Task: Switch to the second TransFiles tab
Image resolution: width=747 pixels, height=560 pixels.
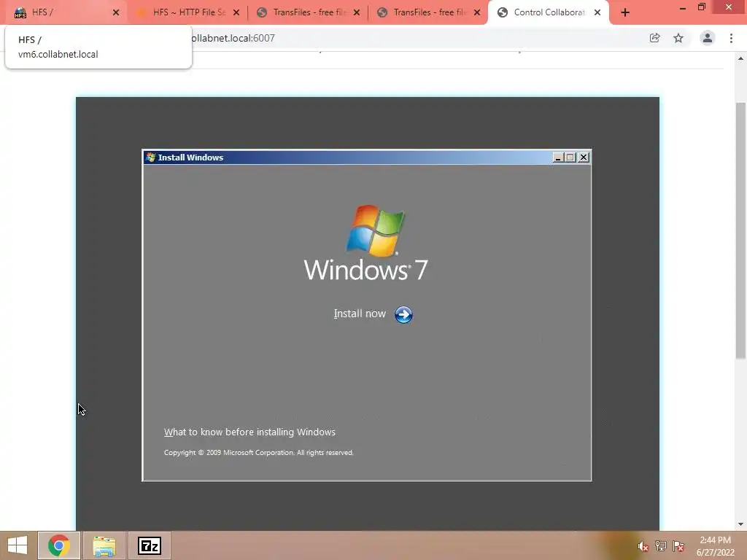Action: pos(430,12)
